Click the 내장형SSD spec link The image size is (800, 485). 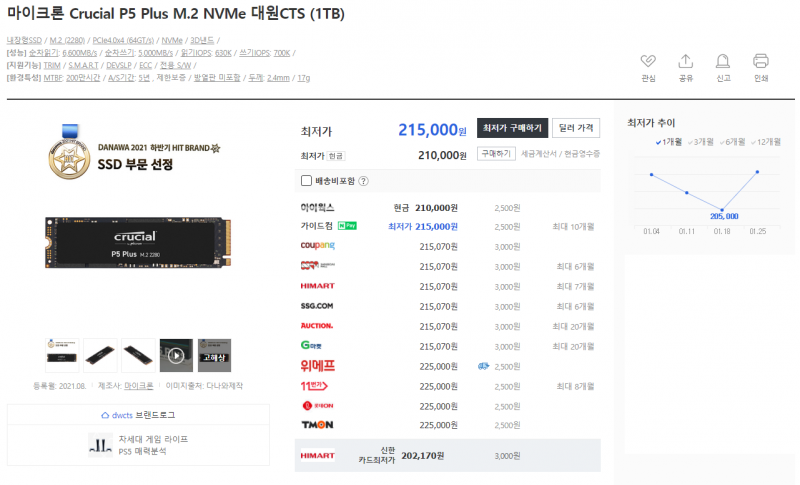click(24, 40)
